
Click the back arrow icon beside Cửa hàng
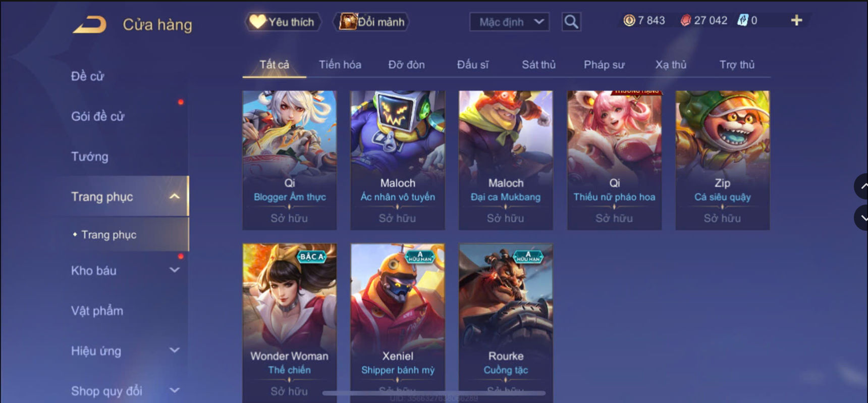(89, 25)
